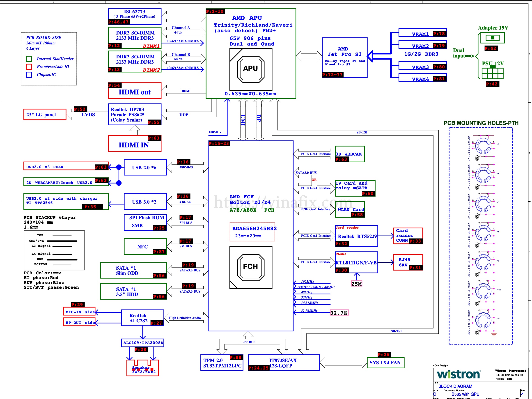The image size is (532, 399).
Task: Click the APU chip symbol
Action: 251,69
